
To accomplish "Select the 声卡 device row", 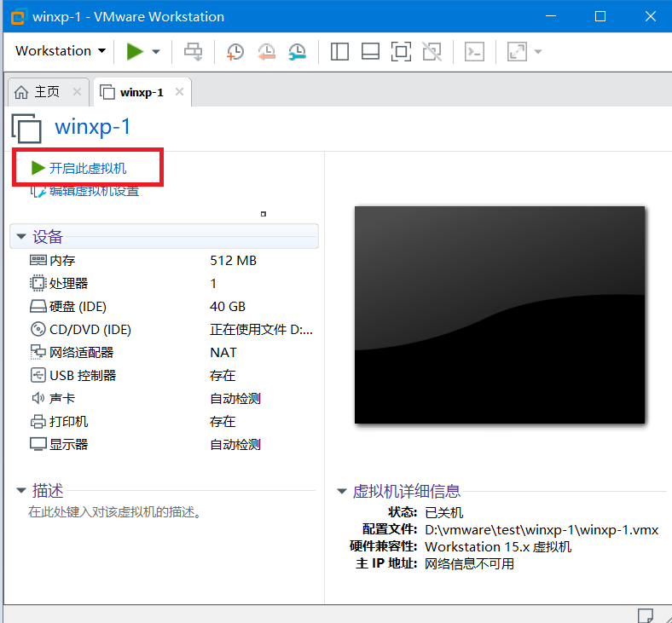I will 171,399.
